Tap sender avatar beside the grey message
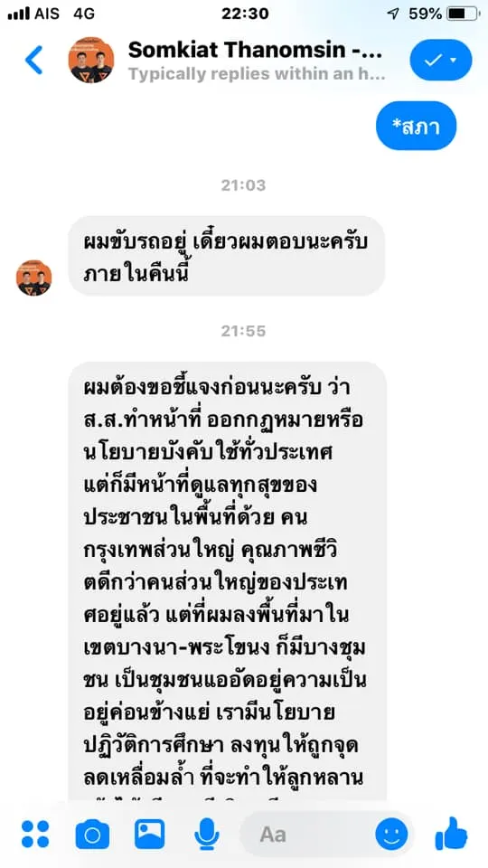The image size is (488, 868). (33, 278)
